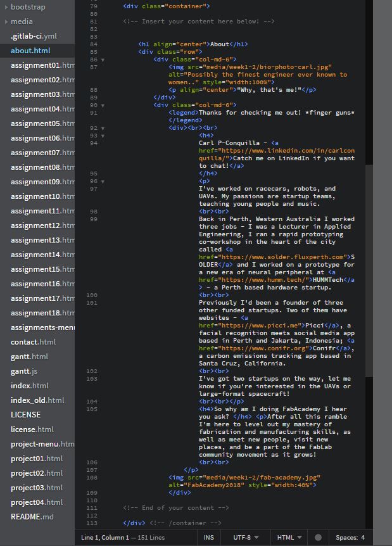Click the 'Insert your content here' comment
The image size is (392, 546).
pos(199,22)
